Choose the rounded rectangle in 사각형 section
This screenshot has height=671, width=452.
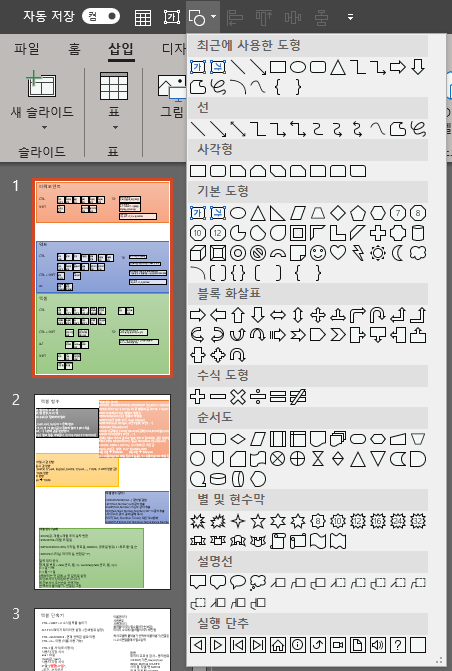click(x=218, y=171)
